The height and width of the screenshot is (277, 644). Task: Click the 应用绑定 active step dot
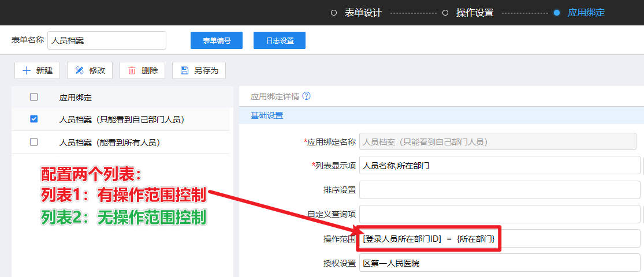pyautogui.click(x=557, y=13)
